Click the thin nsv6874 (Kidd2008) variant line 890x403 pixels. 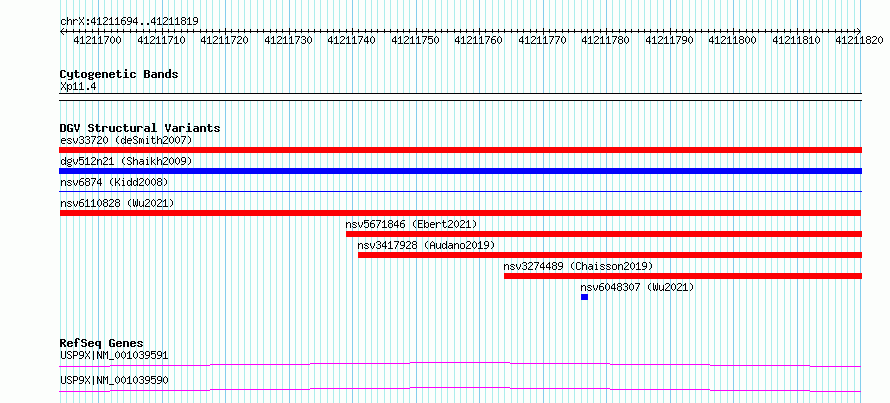click(x=460, y=192)
